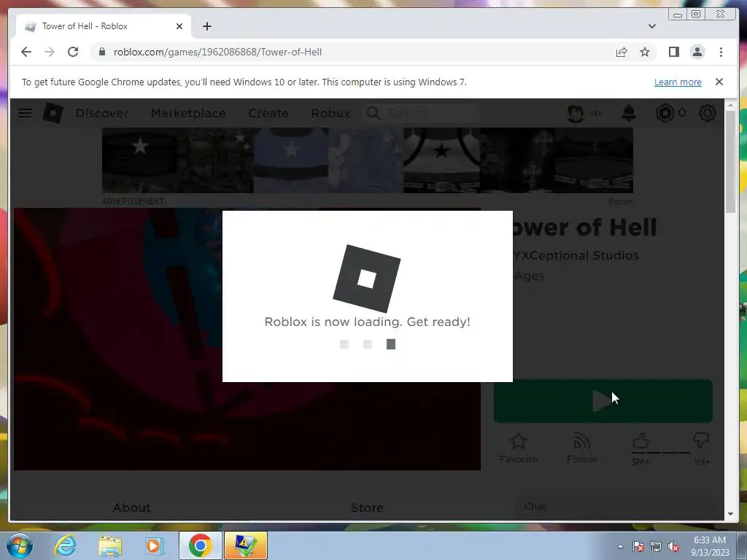Image resolution: width=747 pixels, height=560 pixels.
Task: Expand the tab search chevron
Action: [651, 26]
